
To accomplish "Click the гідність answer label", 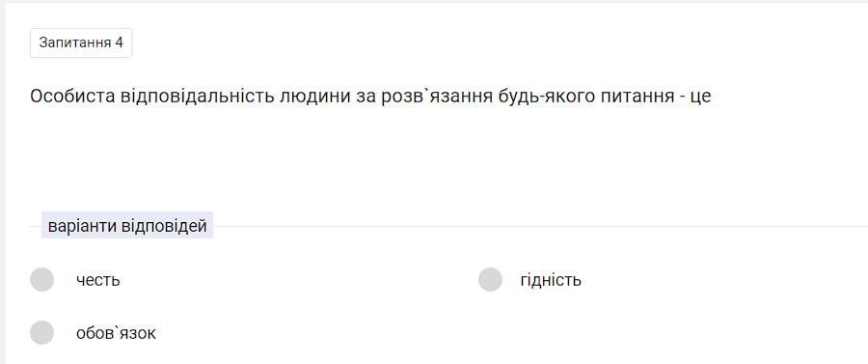I will (551, 280).
